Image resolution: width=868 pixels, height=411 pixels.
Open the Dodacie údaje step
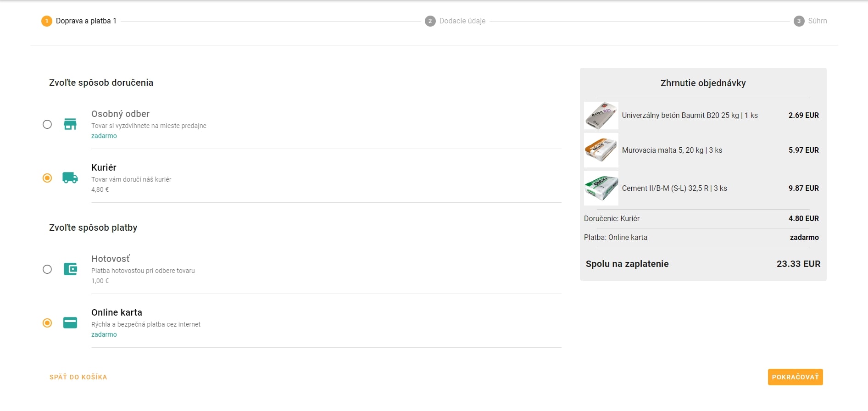click(x=462, y=21)
